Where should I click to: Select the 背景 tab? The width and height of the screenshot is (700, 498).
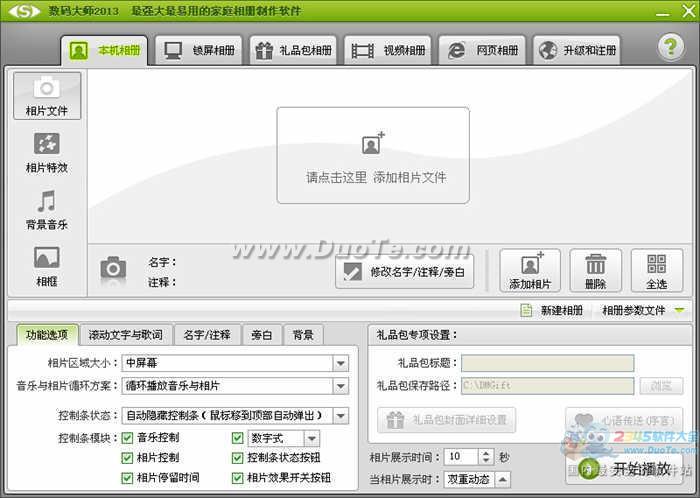(x=303, y=335)
